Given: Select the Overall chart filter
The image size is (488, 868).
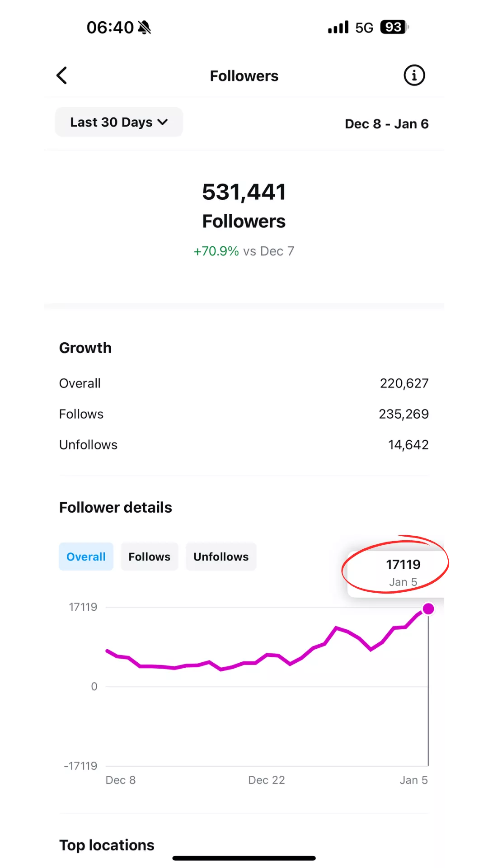Looking at the screenshot, I should (x=86, y=557).
